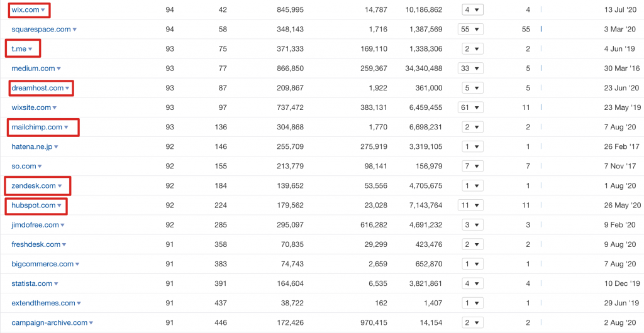Viewport: 644px width, 333px height.
Task: Click the caret icon next to hubspot.com
Action: tap(59, 205)
